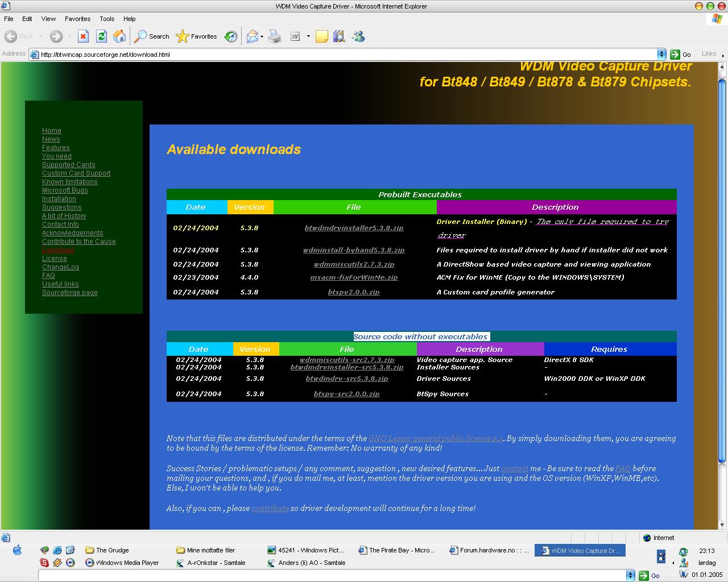Go to the Home page icon
The image size is (728, 582).
[119, 36]
